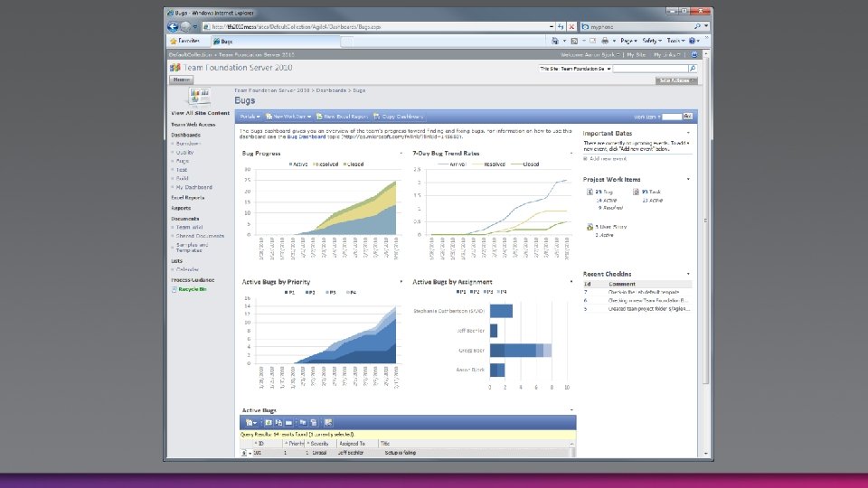Click the magnifier in the browser search box
Screen dimensions: 868x488
(697, 26)
